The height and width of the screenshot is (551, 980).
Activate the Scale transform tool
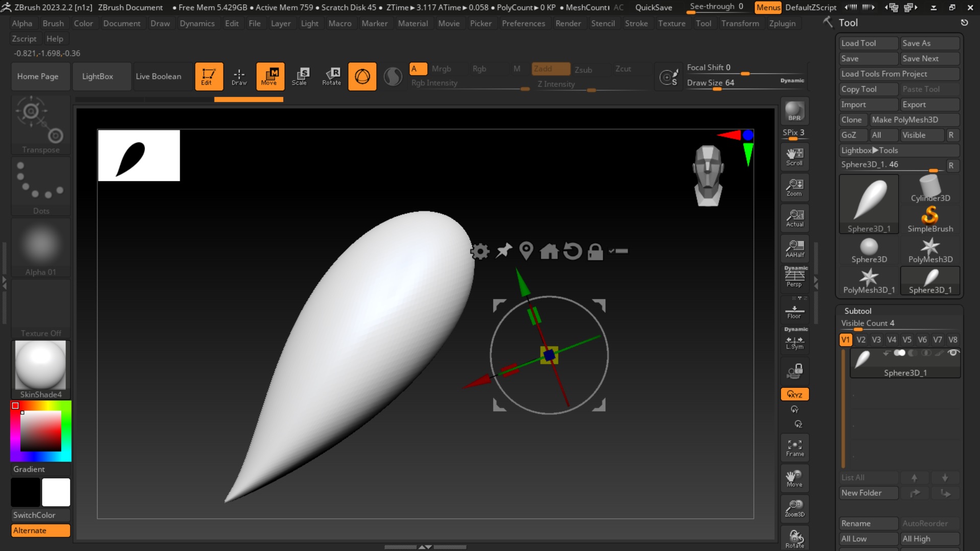(x=300, y=76)
